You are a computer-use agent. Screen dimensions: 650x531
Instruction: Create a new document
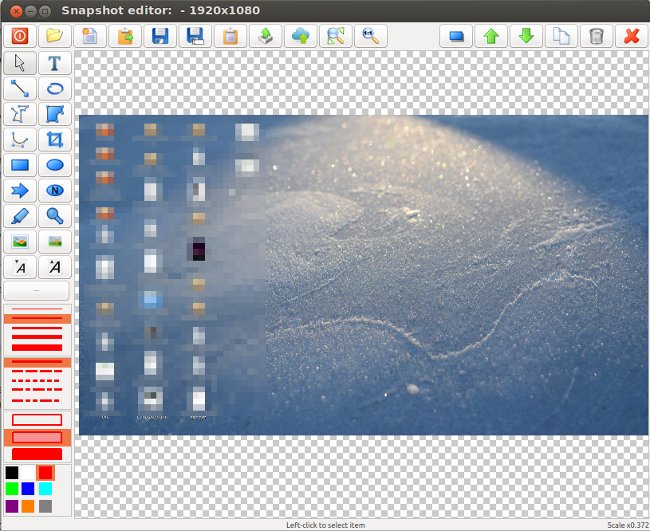pyautogui.click(x=90, y=36)
